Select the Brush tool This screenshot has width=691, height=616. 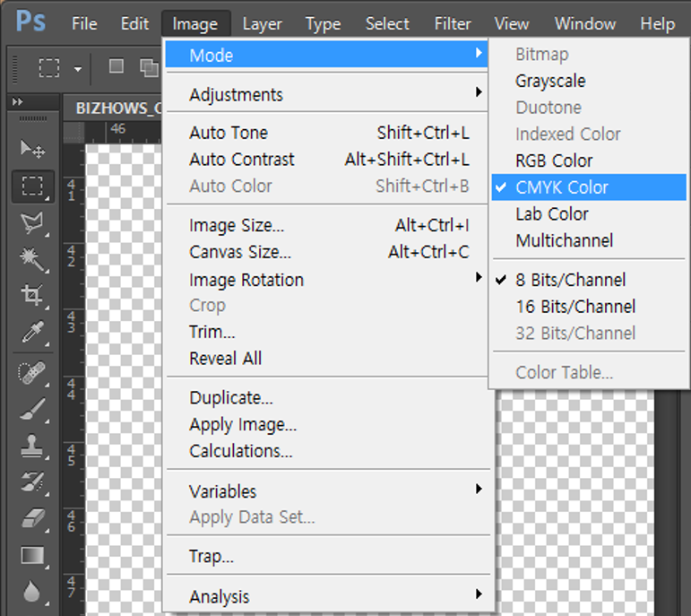[x=32, y=410]
